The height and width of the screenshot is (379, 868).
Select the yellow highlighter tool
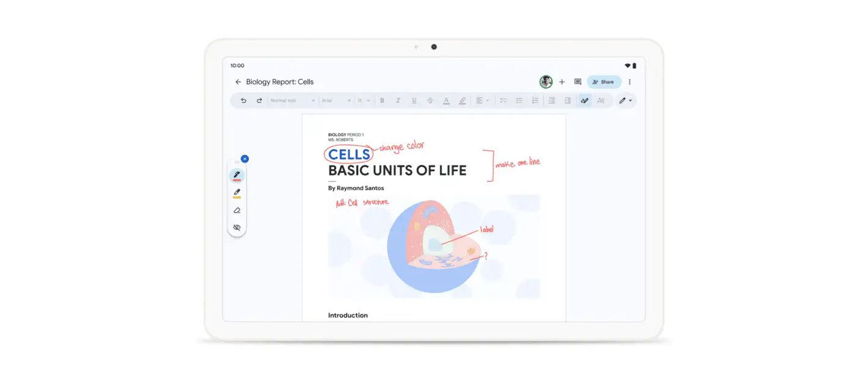[x=237, y=193]
